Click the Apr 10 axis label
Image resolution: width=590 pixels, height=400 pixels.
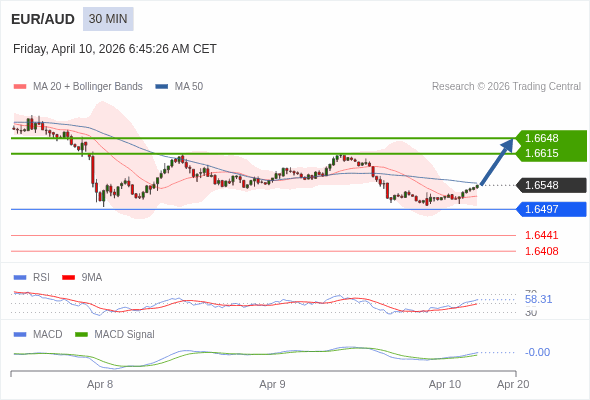(x=445, y=385)
